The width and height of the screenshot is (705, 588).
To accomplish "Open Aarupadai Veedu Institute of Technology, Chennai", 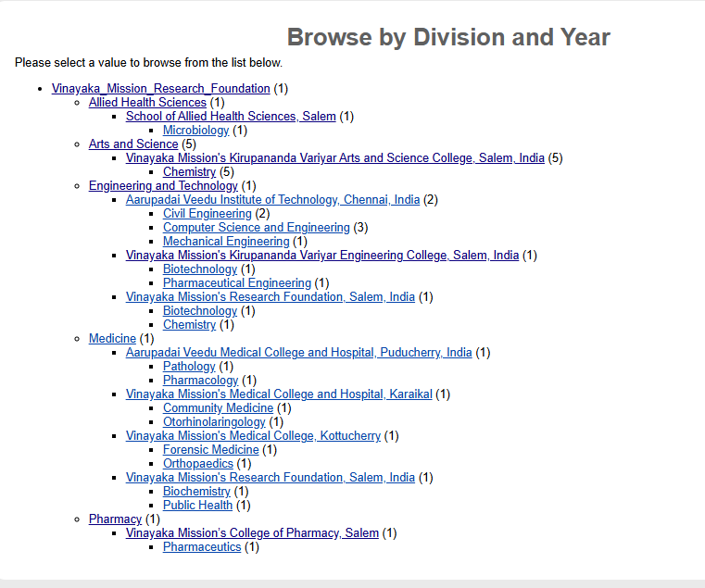I will tap(272, 200).
